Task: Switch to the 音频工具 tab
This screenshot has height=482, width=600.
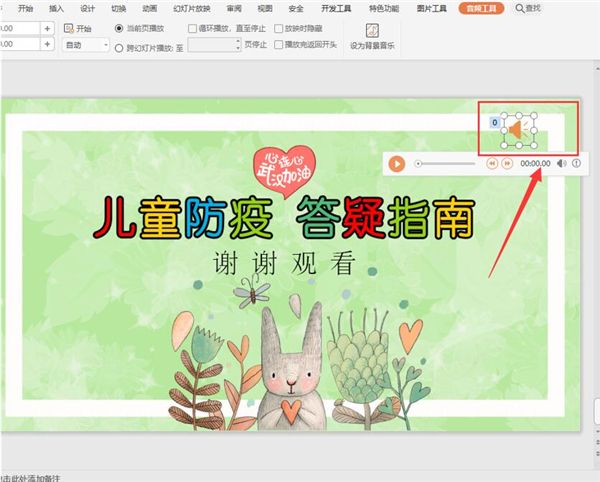Action: [x=484, y=8]
